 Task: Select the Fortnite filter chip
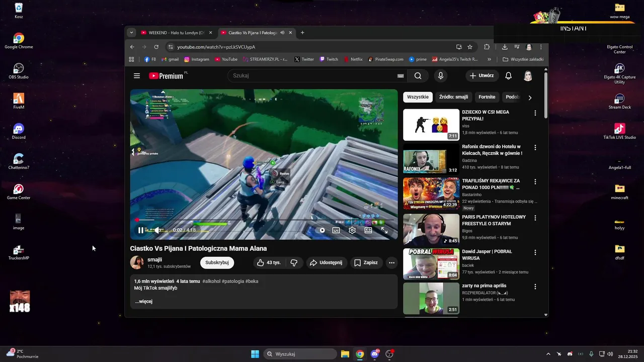click(x=487, y=97)
